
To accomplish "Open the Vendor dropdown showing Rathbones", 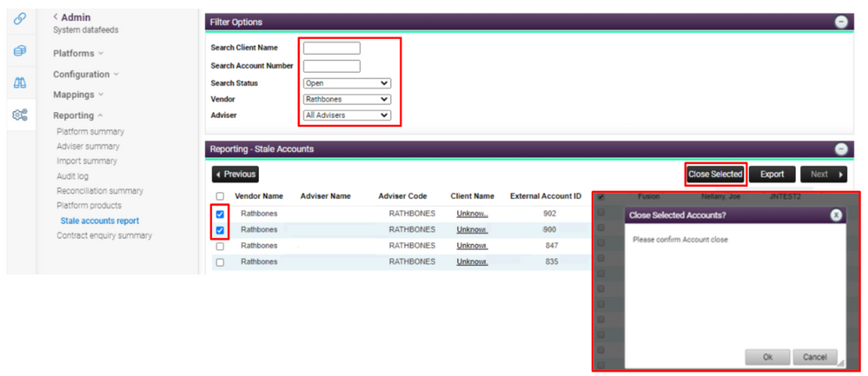I will coord(347,99).
